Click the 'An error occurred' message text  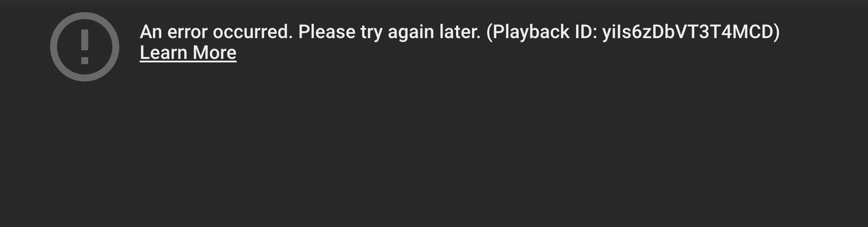coord(216,32)
